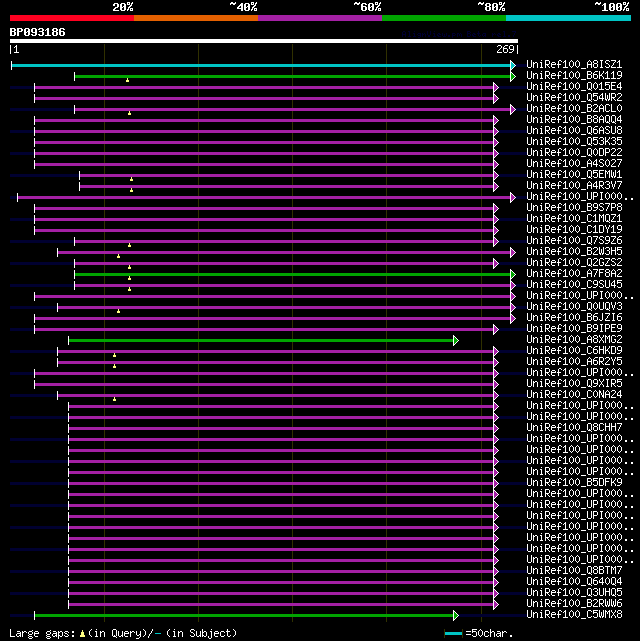
Task: Open hit UniRef100_Q015E4
Action: (574, 87)
